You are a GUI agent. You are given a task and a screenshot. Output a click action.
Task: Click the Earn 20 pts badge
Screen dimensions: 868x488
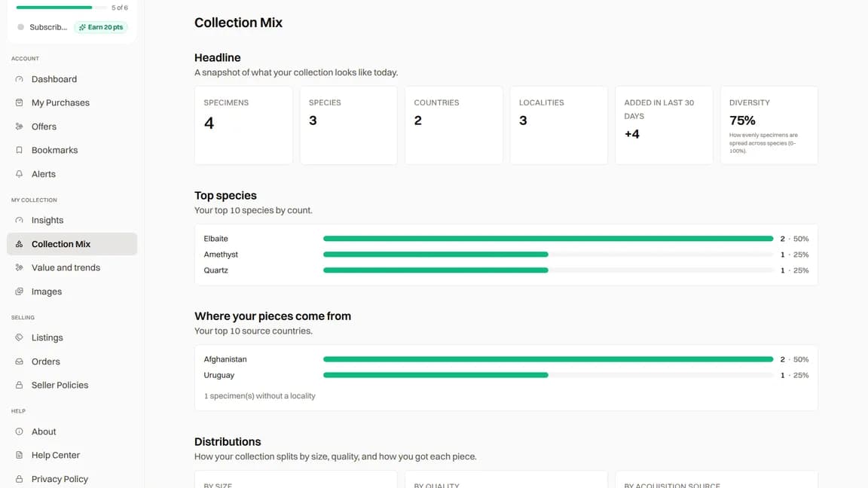(x=101, y=27)
